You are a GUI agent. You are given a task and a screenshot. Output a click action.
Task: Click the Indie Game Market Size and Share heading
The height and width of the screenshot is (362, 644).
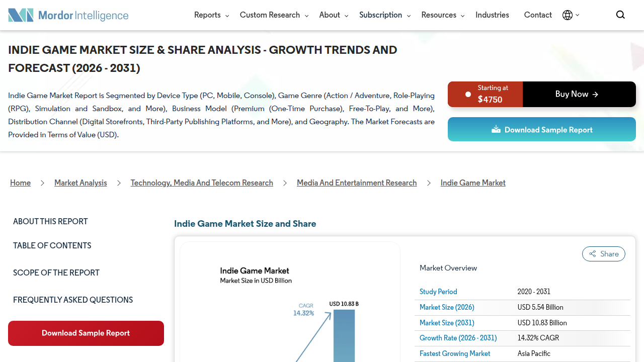coord(245,224)
